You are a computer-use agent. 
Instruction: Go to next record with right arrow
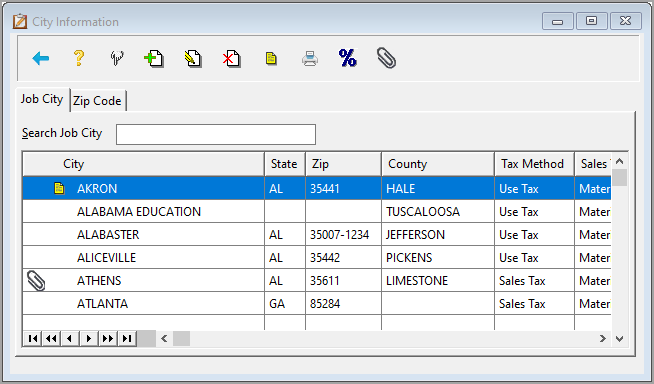point(88,339)
